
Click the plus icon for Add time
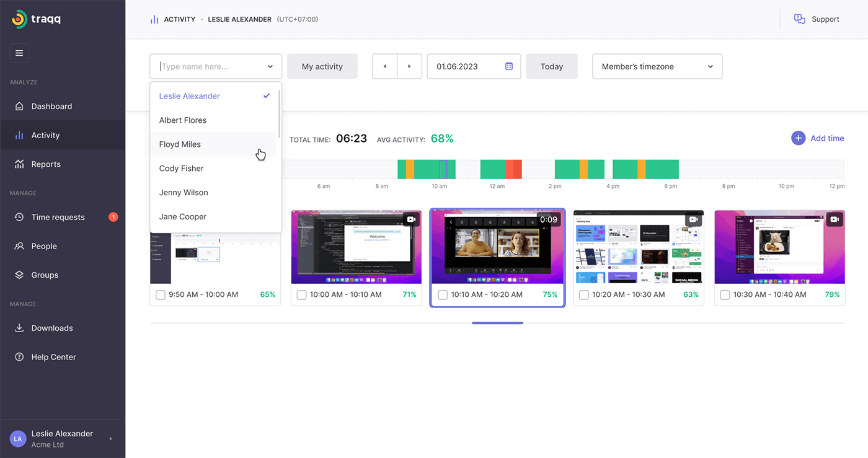(x=799, y=138)
